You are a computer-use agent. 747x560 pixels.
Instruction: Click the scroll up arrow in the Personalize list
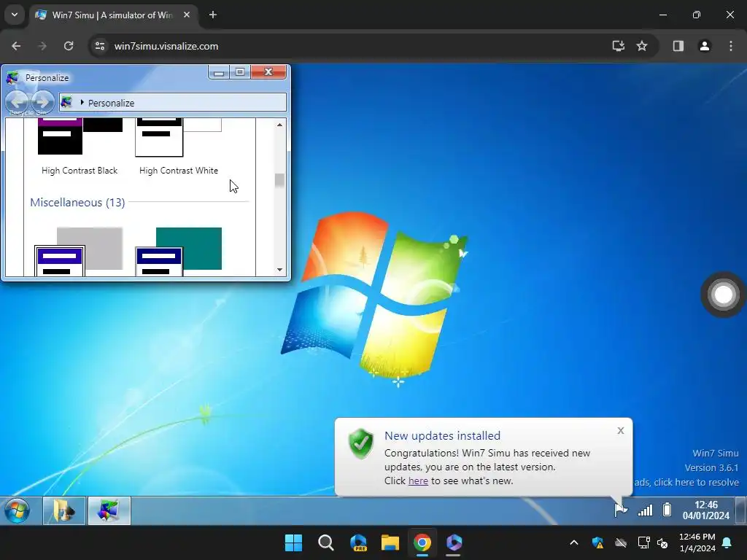pos(279,125)
